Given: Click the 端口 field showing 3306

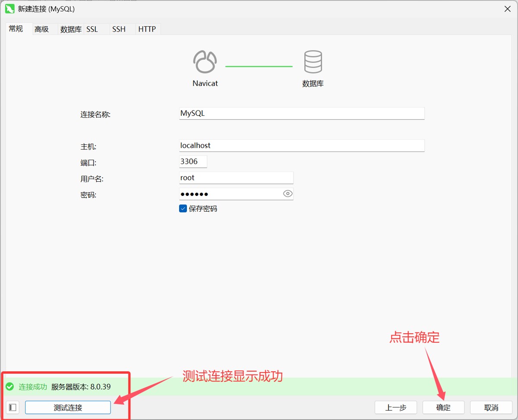Looking at the screenshot, I should pyautogui.click(x=193, y=161).
